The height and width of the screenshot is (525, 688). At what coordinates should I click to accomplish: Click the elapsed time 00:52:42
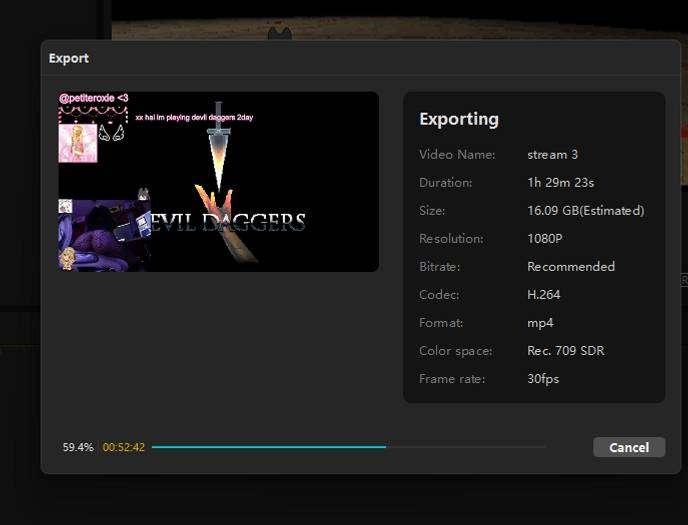(124, 447)
